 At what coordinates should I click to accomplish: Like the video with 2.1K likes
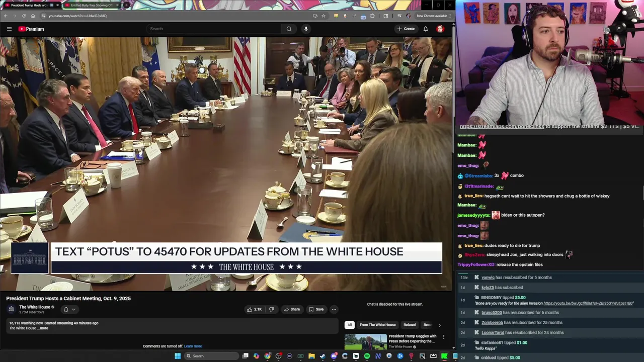point(255,309)
